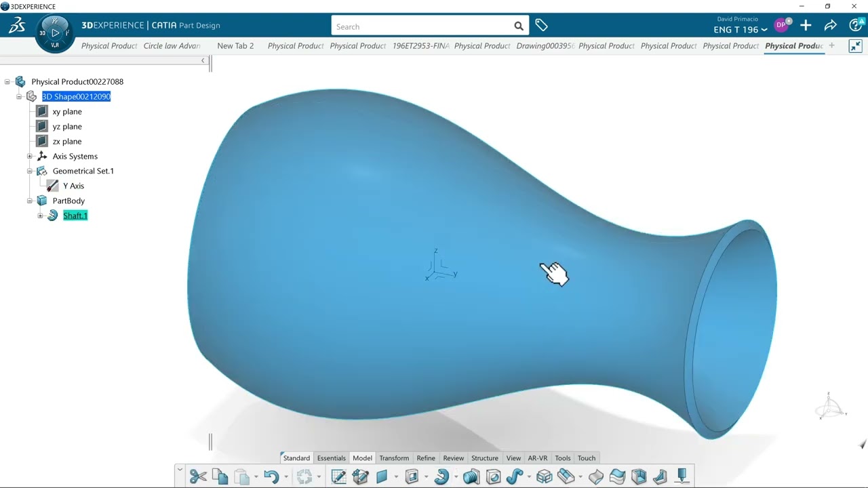Click the Update refresh icon

304,476
